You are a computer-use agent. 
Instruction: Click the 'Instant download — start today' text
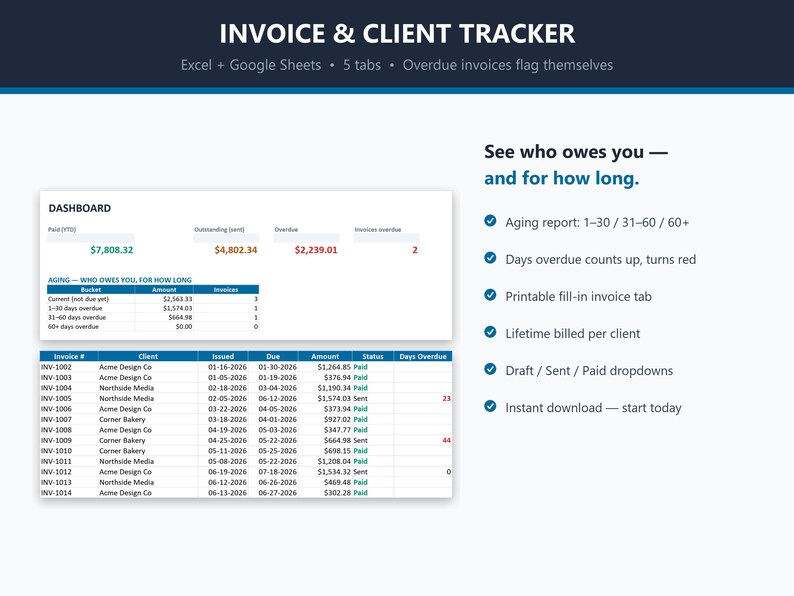pos(593,408)
